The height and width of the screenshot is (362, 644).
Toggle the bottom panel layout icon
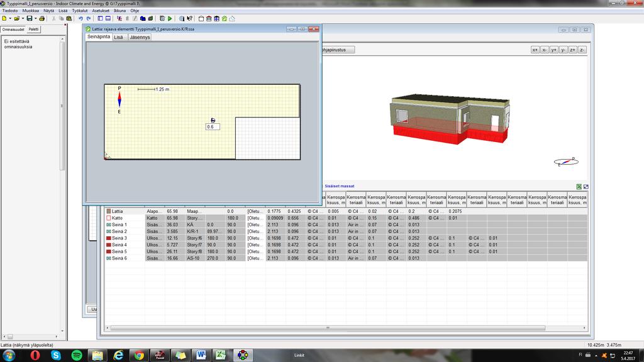point(108,18)
